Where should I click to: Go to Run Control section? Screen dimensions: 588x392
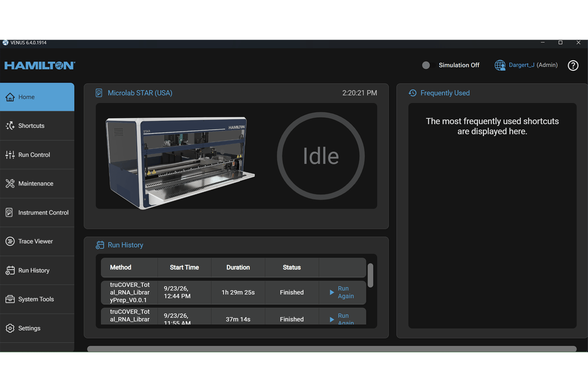coord(37,155)
